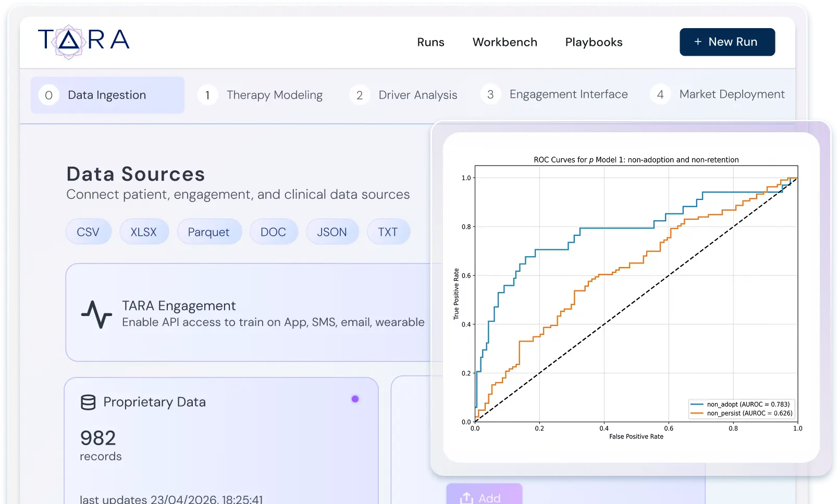Select the CSV file type chip

tap(88, 232)
